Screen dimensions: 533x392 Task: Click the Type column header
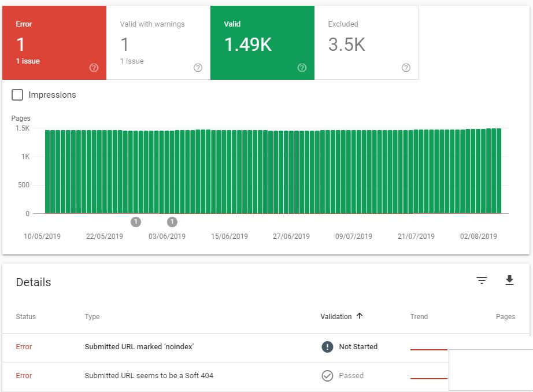[92, 317]
